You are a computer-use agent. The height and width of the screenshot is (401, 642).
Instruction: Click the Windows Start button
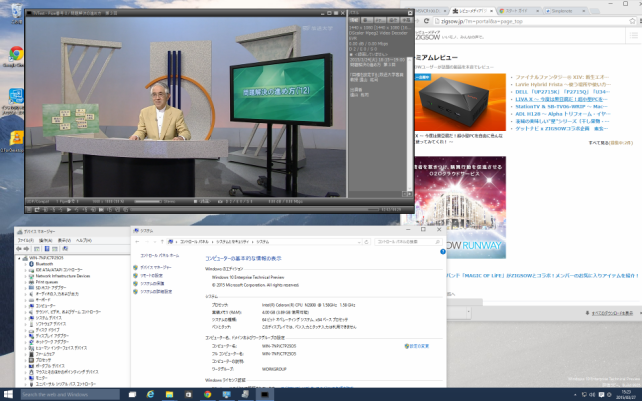pyautogui.click(x=8, y=394)
